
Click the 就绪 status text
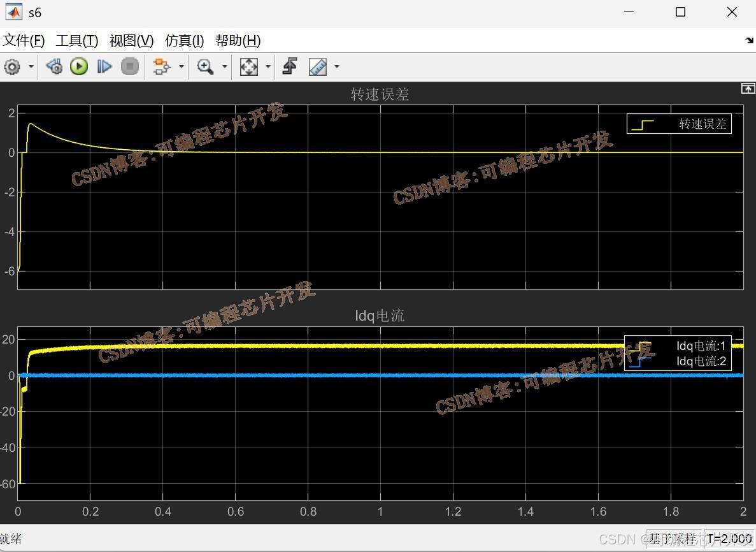[11, 539]
